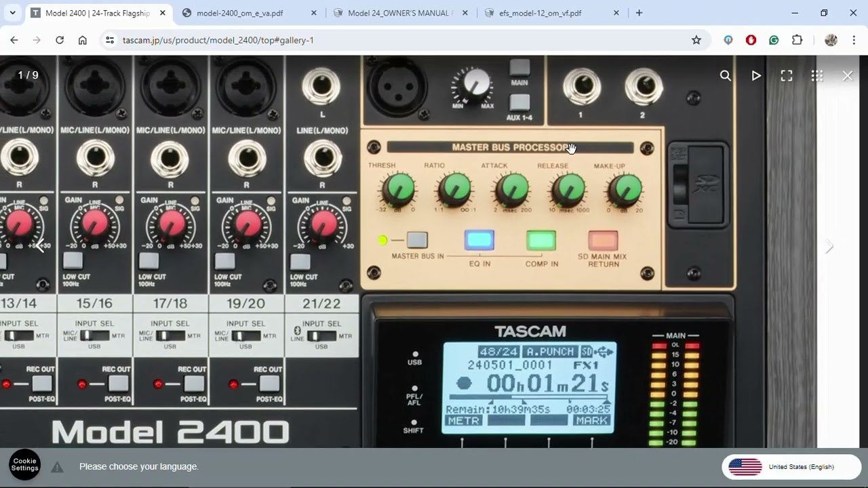
Task: Zoom the gallery image with the magnifier
Action: pyautogui.click(x=726, y=76)
